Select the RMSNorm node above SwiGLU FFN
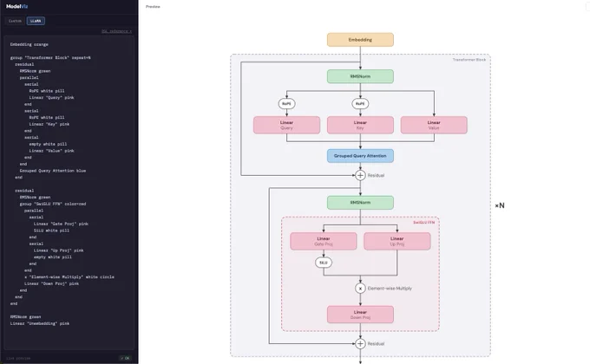 pyautogui.click(x=360, y=203)
